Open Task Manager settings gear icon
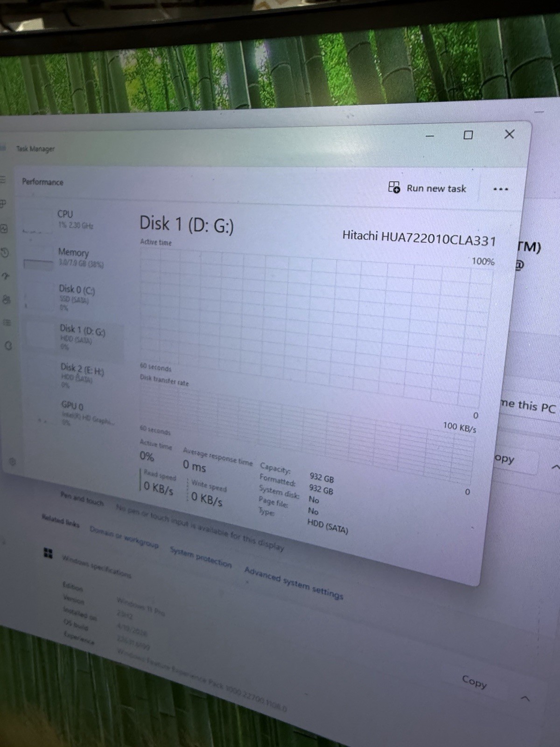The height and width of the screenshot is (747, 560). 13,462
